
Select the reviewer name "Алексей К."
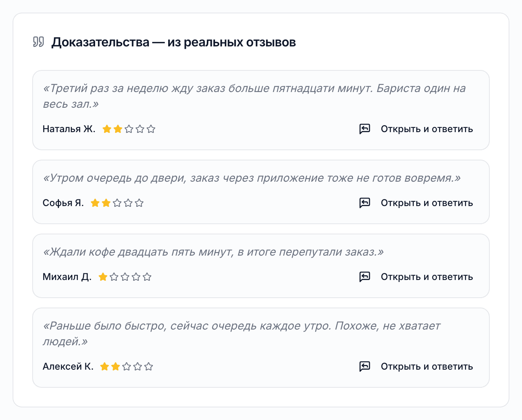pos(68,367)
